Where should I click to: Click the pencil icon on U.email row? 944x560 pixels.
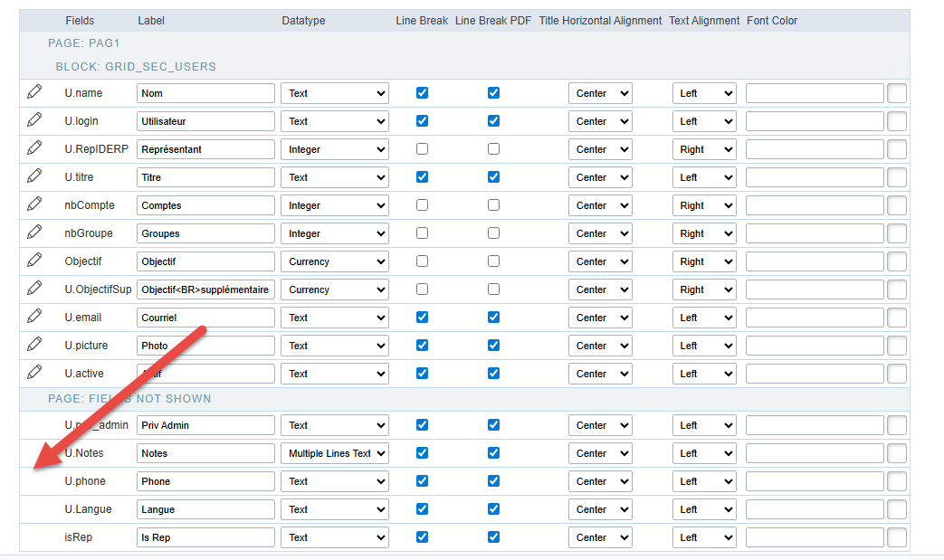pos(34,317)
